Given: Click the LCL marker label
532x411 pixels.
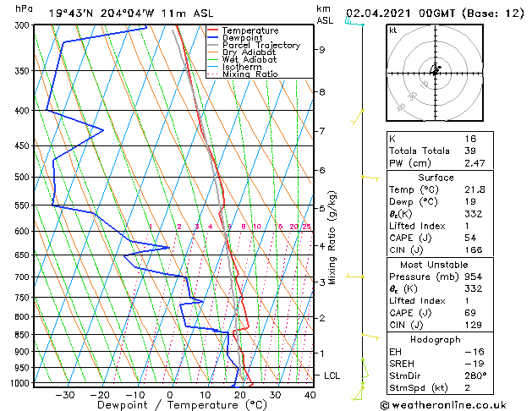Looking at the screenshot, I should pyautogui.click(x=332, y=375).
